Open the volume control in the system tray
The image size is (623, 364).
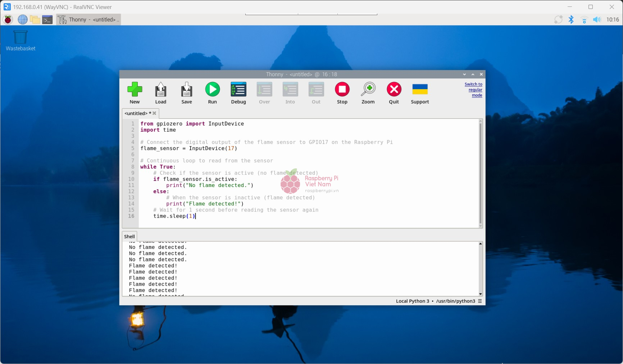597,19
